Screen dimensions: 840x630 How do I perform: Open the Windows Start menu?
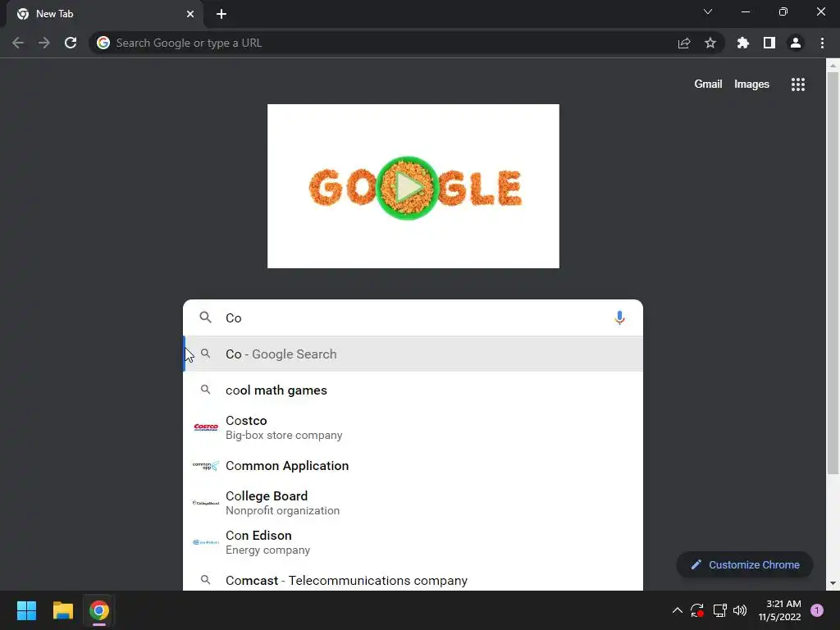click(26, 610)
